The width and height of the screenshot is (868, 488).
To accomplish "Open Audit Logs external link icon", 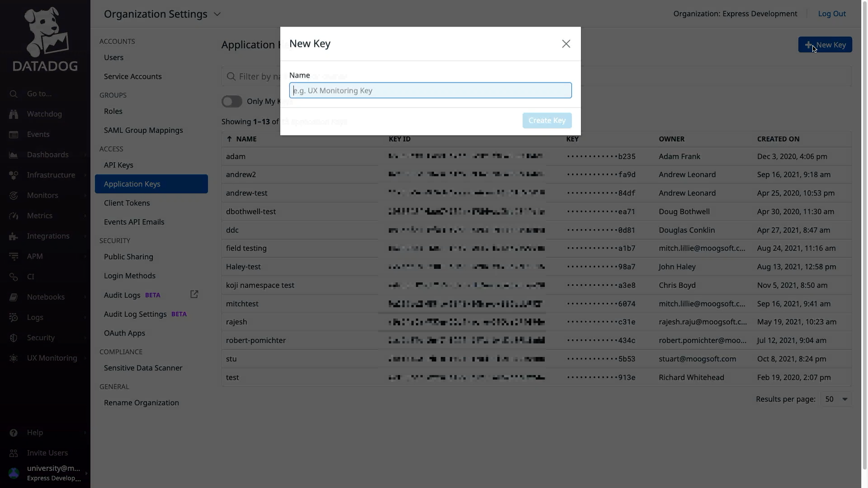I will tap(194, 295).
